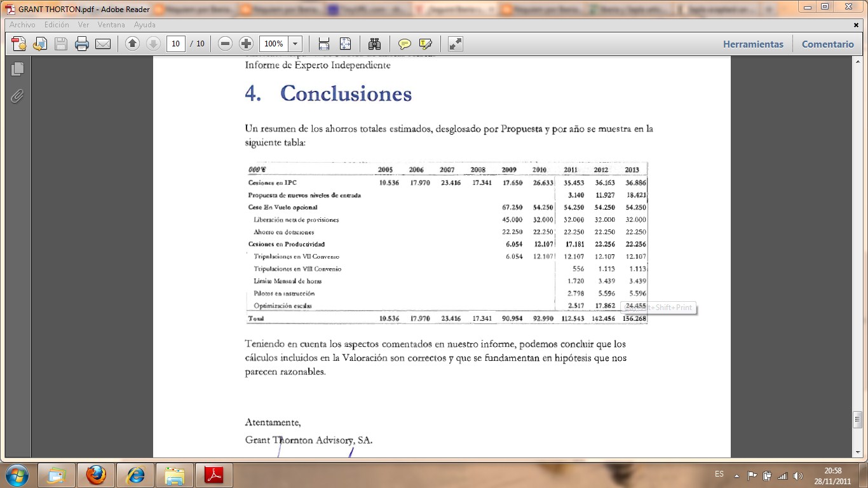Screen dimensions: 868x488
Task: Close the document with menu bar x
Action: coord(856,24)
